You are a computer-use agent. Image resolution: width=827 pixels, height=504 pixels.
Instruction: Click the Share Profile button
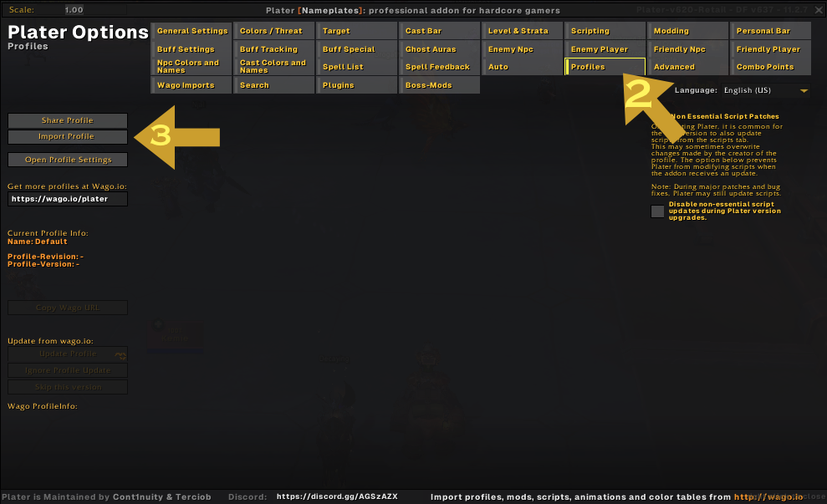(68, 120)
